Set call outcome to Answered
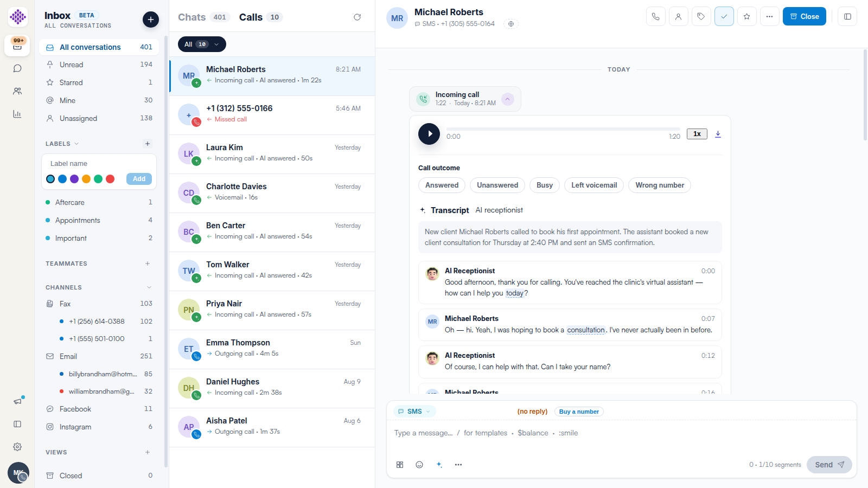 click(442, 185)
